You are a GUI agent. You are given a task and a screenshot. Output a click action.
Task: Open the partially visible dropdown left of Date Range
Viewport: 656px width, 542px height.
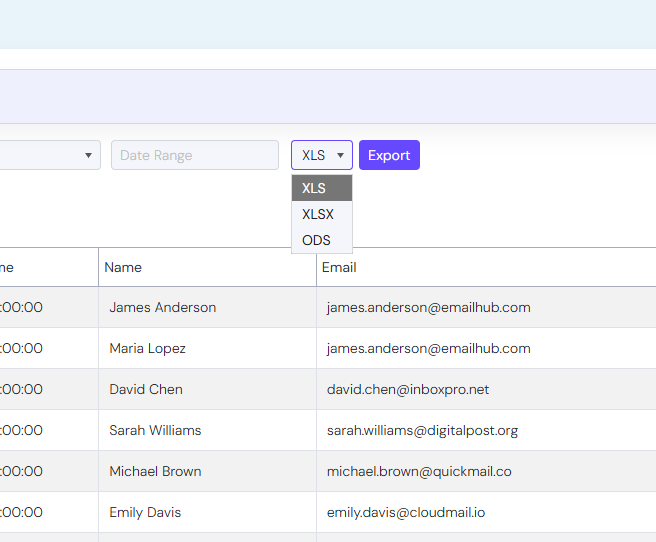[x=50, y=155]
